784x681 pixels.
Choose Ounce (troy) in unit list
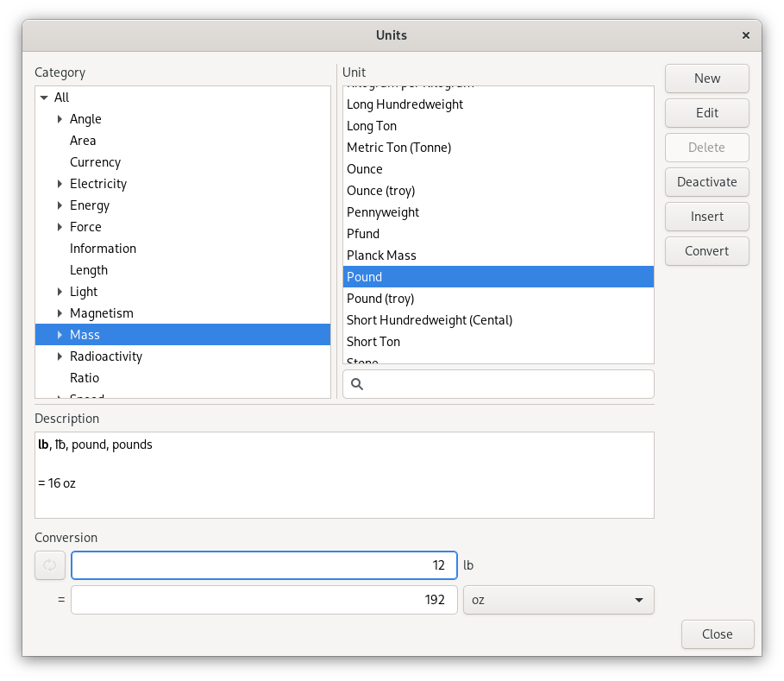[380, 191]
